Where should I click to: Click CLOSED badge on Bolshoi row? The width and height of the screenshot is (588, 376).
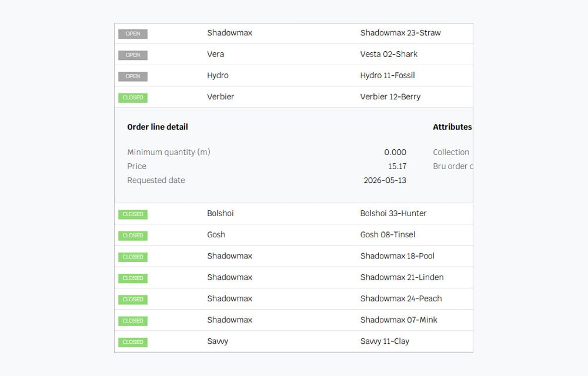tap(133, 214)
